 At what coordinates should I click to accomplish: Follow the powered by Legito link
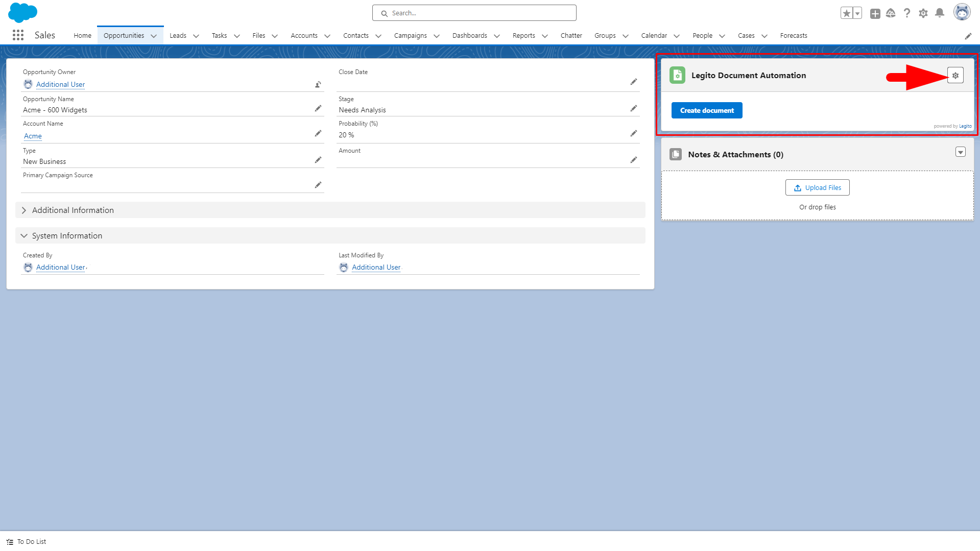pyautogui.click(x=965, y=126)
